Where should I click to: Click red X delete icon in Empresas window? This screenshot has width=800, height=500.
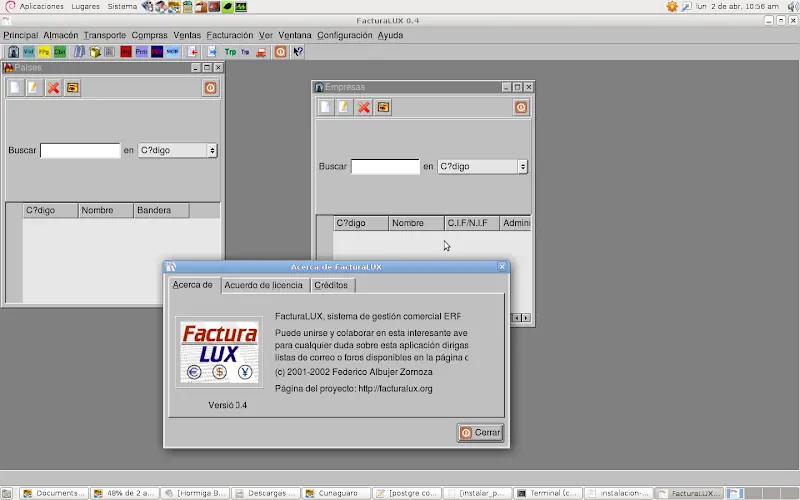[364, 107]
